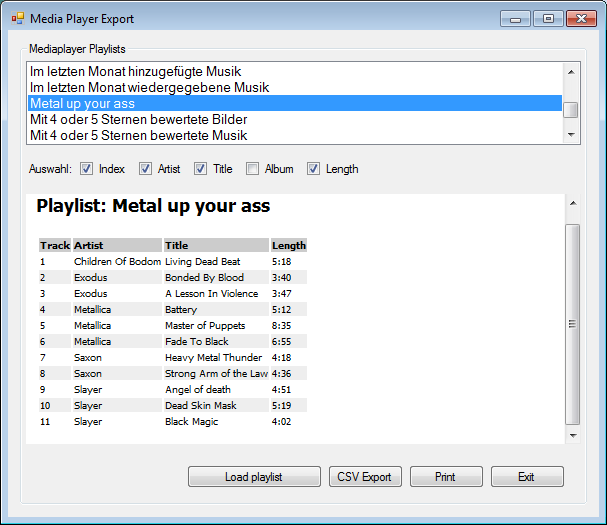The image size is (607, 525).
Task: Click 'Children Of Bodom' artist cell
Action: (117, 262)
